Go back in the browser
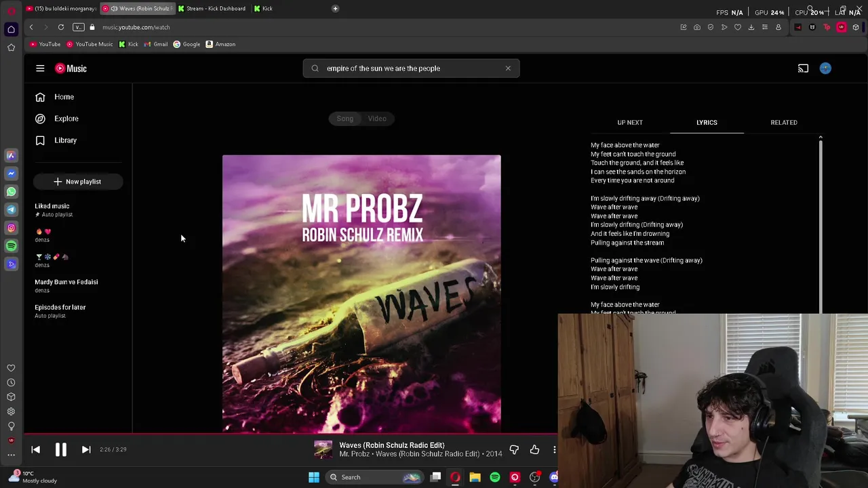The width and height of the screenshot is (868, 488). [31, 27]
